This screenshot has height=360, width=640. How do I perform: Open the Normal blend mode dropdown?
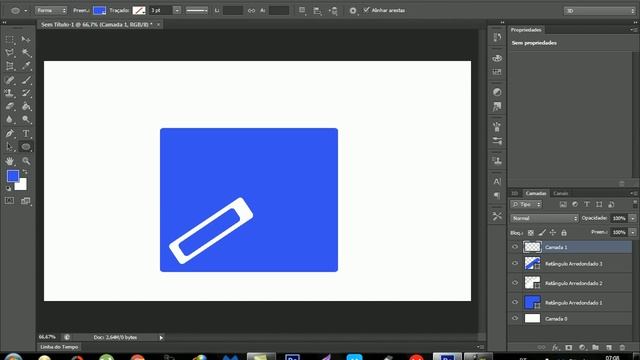tap(544, 218)
